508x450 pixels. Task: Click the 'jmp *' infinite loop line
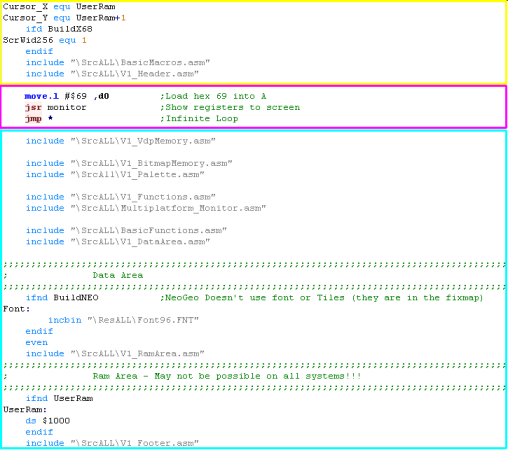coord(39,119)
